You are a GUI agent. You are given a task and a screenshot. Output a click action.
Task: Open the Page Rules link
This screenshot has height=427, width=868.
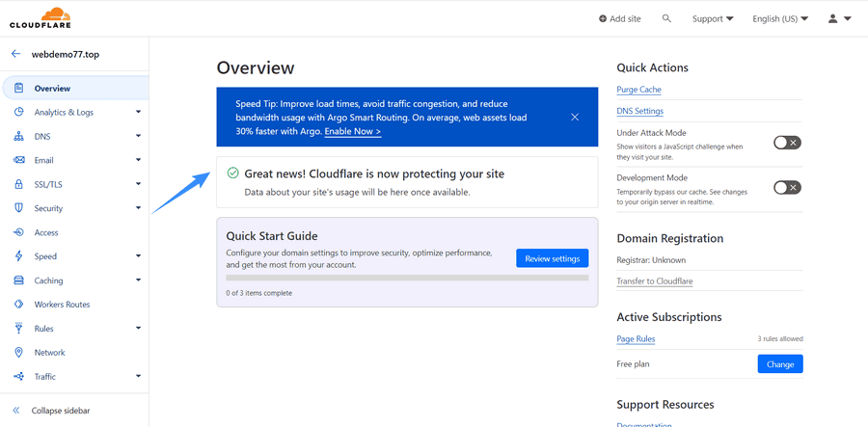(636, 339)
